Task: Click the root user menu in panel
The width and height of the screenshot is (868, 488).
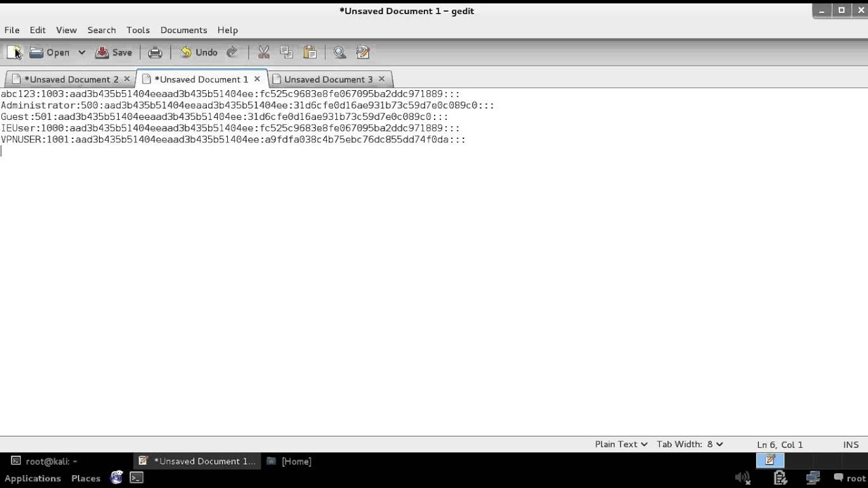Action: (850, 478)
